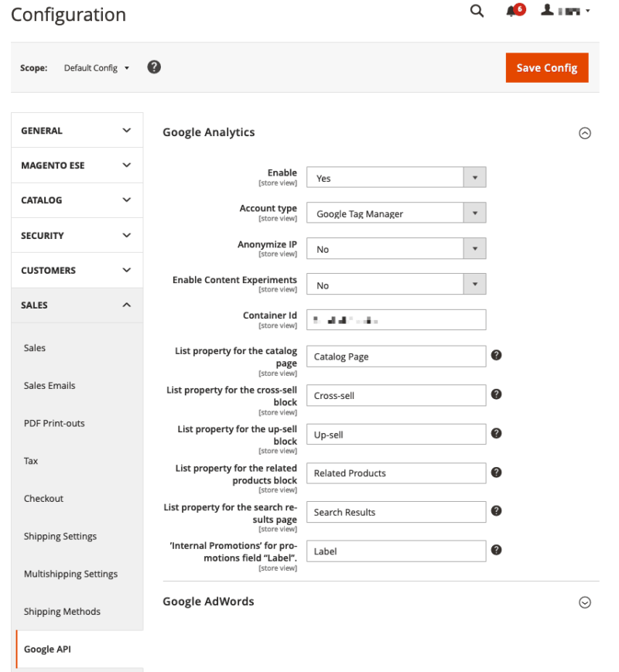
Task: Open help for related products block property
Action: [496, 472]
